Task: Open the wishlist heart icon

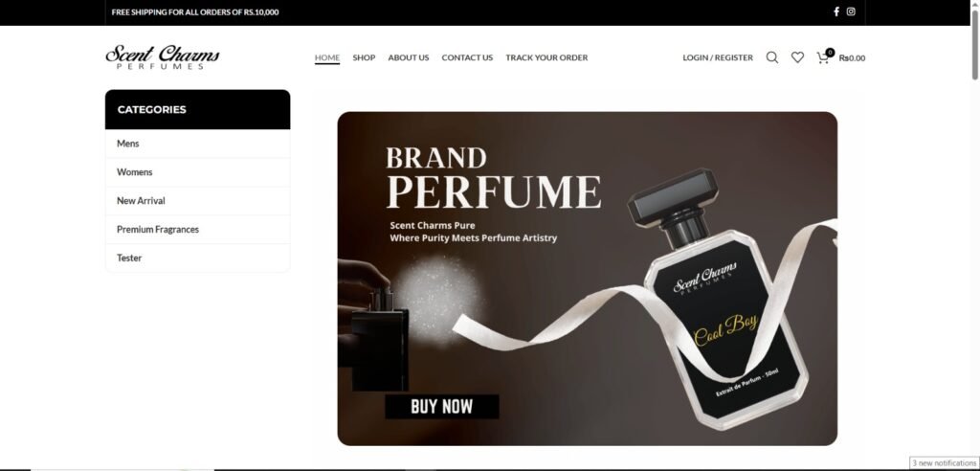Action: click(797, 57)
